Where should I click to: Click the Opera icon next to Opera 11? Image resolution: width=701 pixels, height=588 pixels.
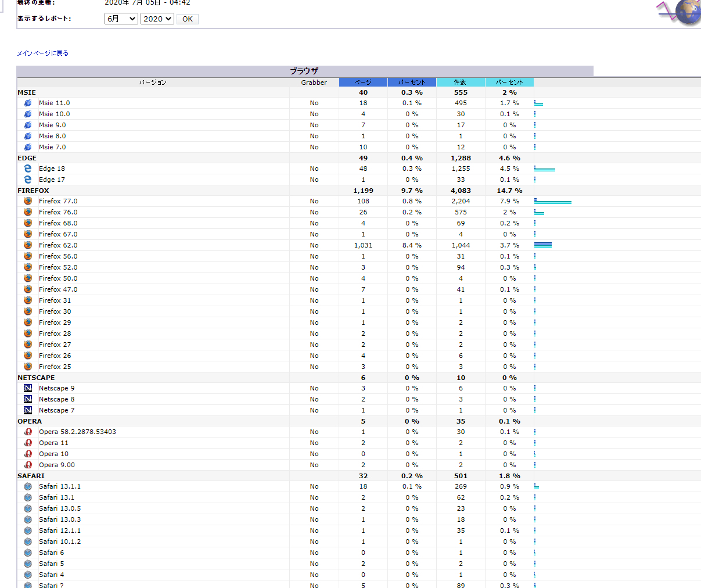[x=28, y=443]
